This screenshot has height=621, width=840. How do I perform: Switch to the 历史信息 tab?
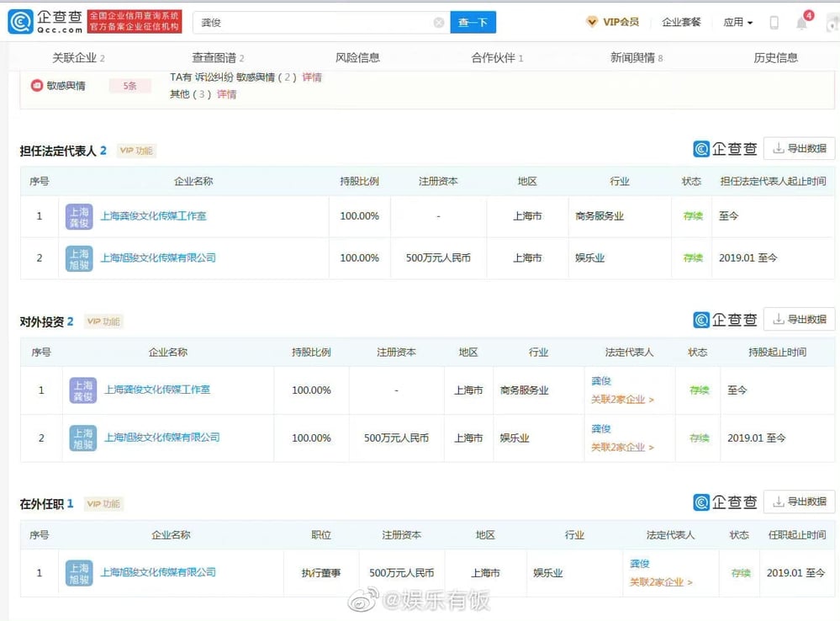tap(776, 58)
